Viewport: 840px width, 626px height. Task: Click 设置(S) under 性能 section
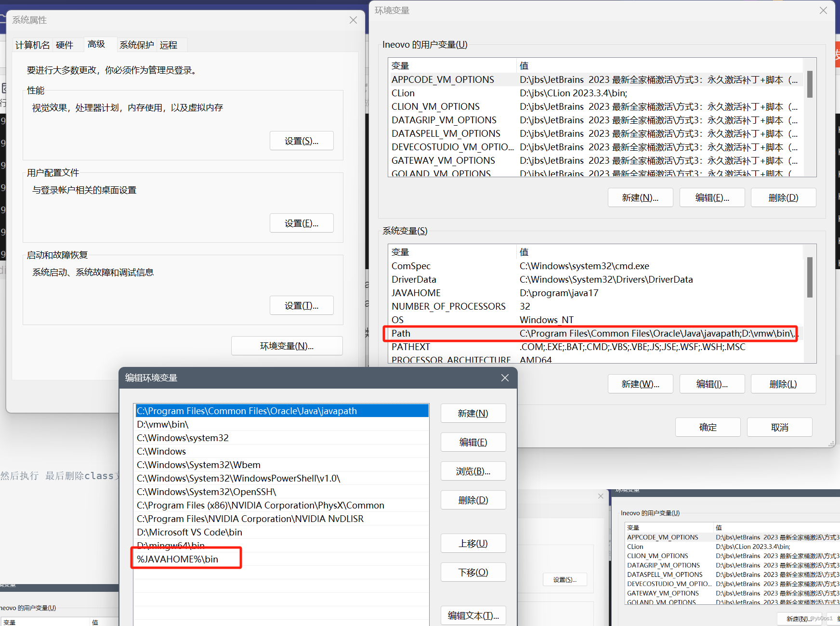click(302, 141)
